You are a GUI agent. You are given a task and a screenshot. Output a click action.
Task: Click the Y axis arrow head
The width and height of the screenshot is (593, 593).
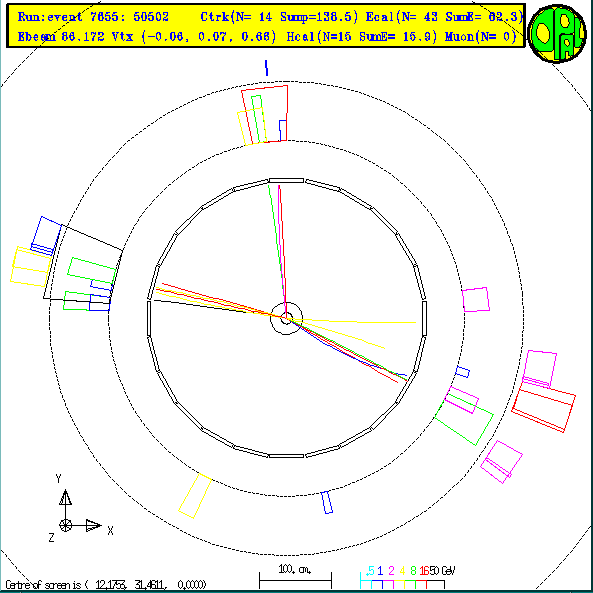click(65, 497)
